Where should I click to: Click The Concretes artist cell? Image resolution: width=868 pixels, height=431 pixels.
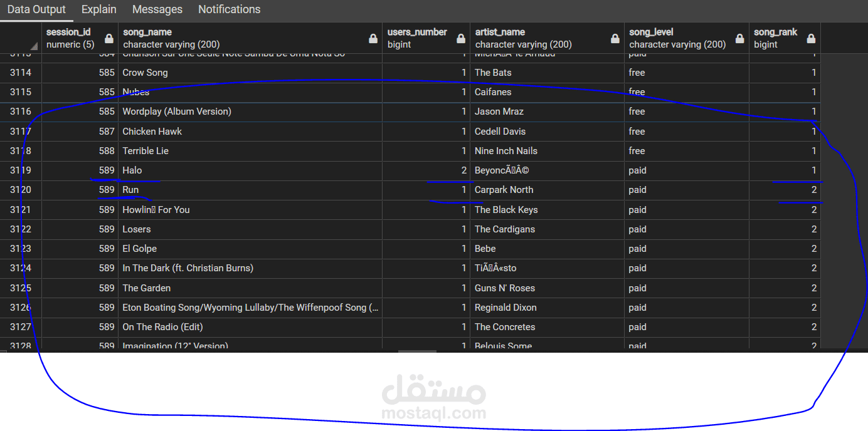tap(547, 327)
